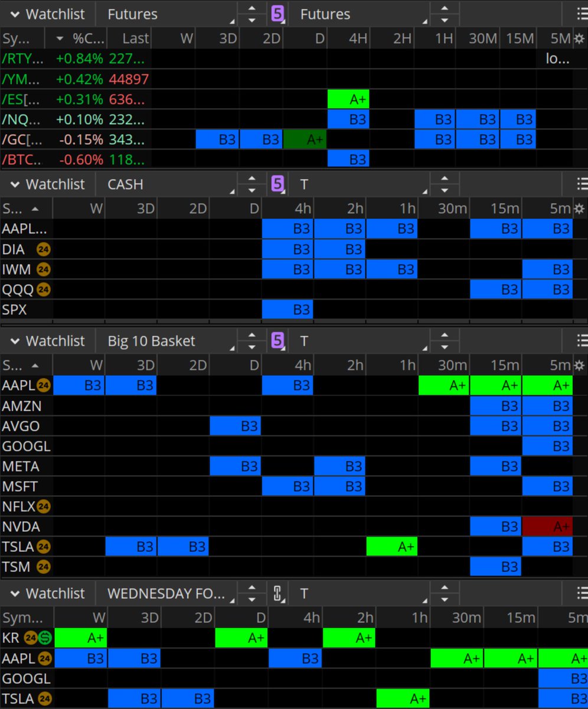Viewport: 588px width, 709px height.
Task: Open the T dropdown in the CASH watchlist header
Action: [x=360, y=184]
